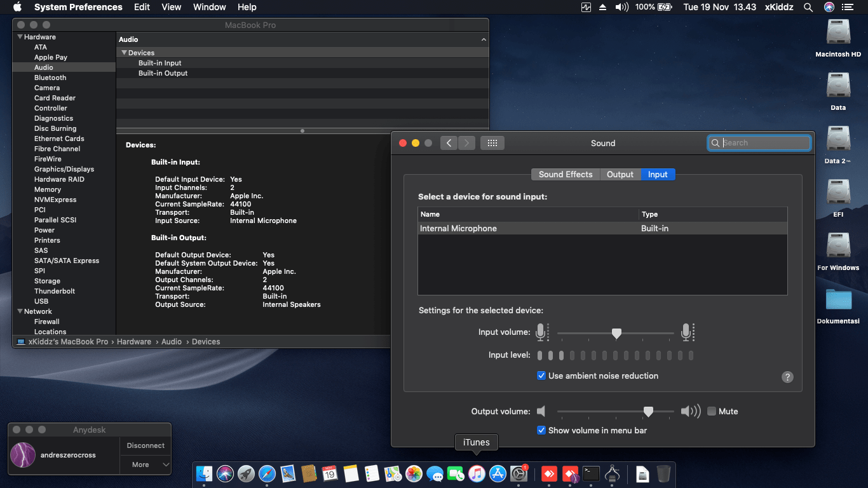Image resolution: width=868 pixels, height=488 pixels.
Task: Collapse the Hardware tree section
Action: pyautogui.click(x=20, y=37)
